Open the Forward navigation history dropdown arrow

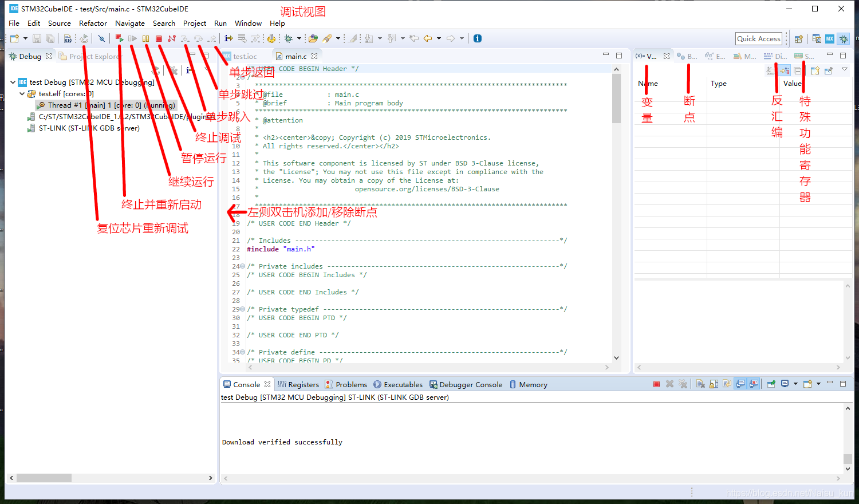click(x=462, y=38)
